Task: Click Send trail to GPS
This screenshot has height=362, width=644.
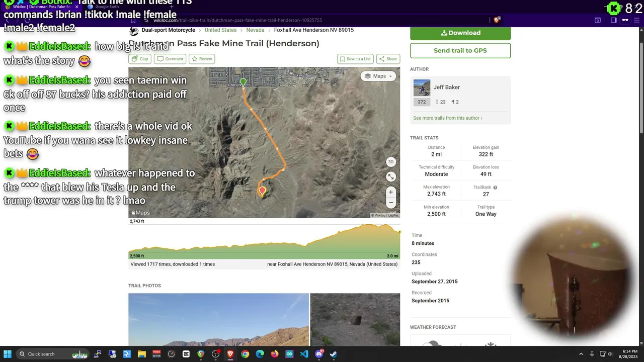Action: 460,50
